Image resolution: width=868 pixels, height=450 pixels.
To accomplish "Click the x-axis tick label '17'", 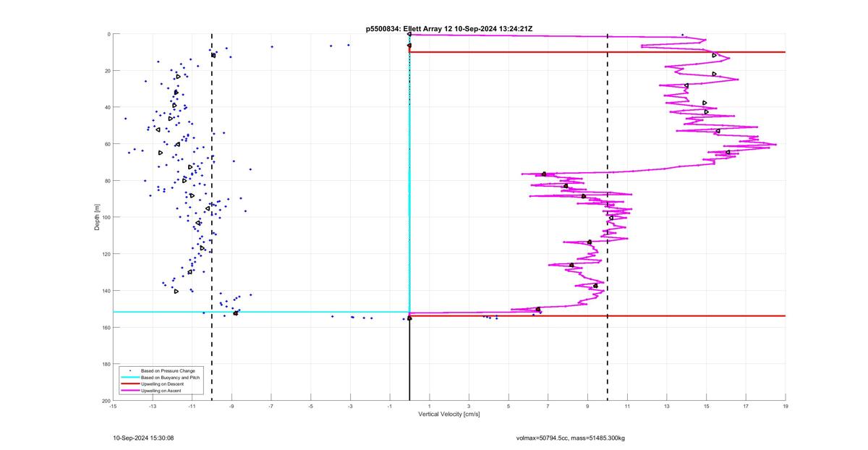I will 746,407.
